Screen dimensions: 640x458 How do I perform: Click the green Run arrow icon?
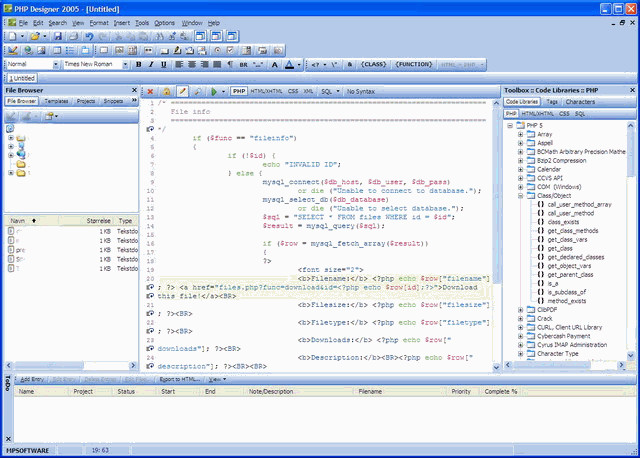click(x=213, y=91)
